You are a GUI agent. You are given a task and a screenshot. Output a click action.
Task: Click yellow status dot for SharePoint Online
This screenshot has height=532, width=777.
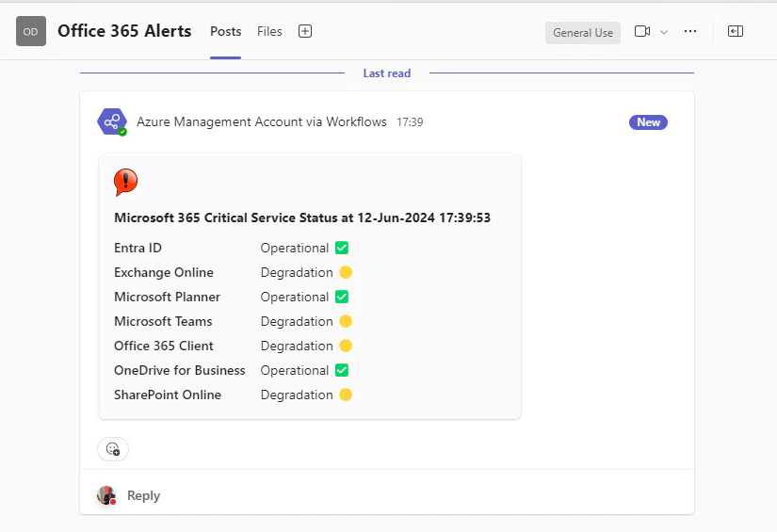click(346, 395)
